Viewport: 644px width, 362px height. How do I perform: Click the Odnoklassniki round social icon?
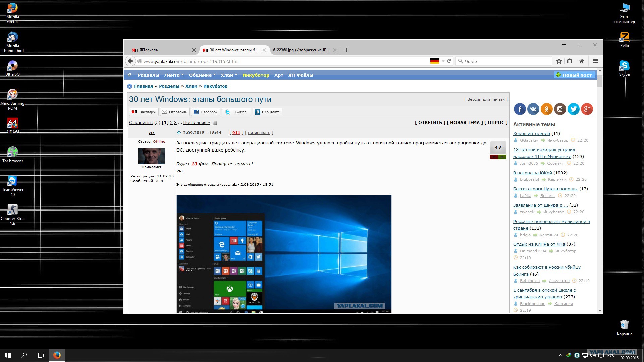tap(547, 109)
